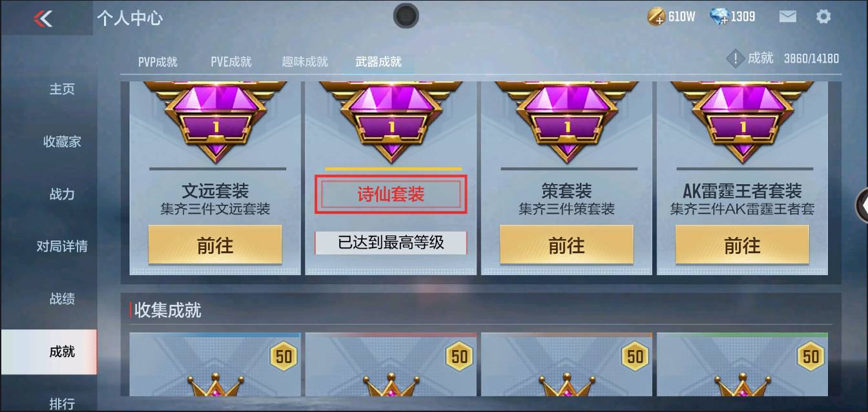
Task: Go back using the red double-arrow icon
Action: click(x=43, y=18)
